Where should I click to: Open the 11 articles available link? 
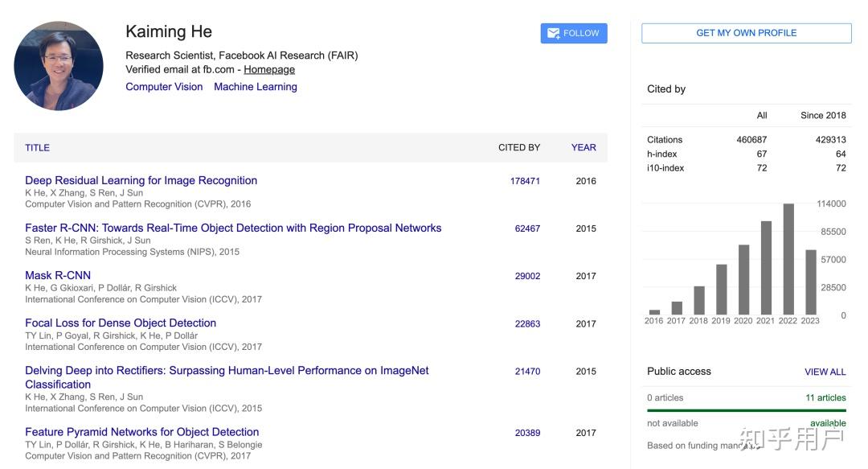[x=825, y=398]
